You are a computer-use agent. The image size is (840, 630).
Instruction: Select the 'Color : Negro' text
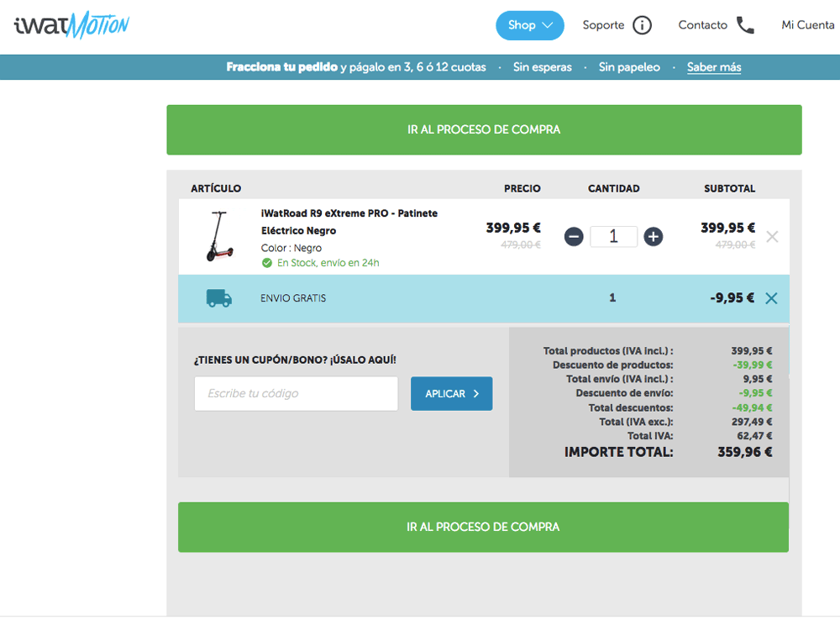[291, 248]
